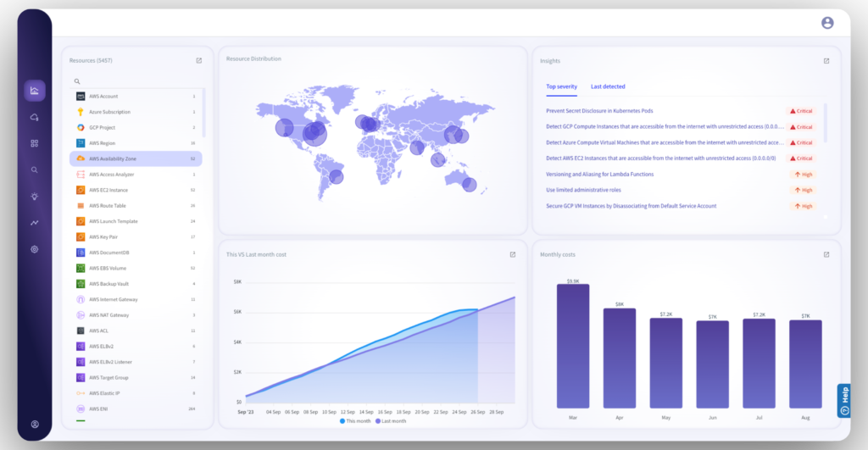Click the Jun bar in Monthly costs
868x450 pixels.
pyautogui.click(x=712, y=364)
